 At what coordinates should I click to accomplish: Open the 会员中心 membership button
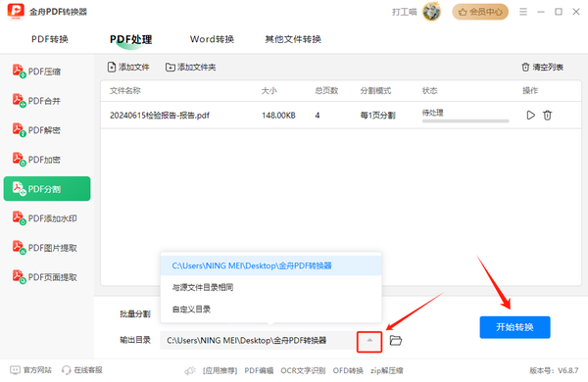(480, 12)
